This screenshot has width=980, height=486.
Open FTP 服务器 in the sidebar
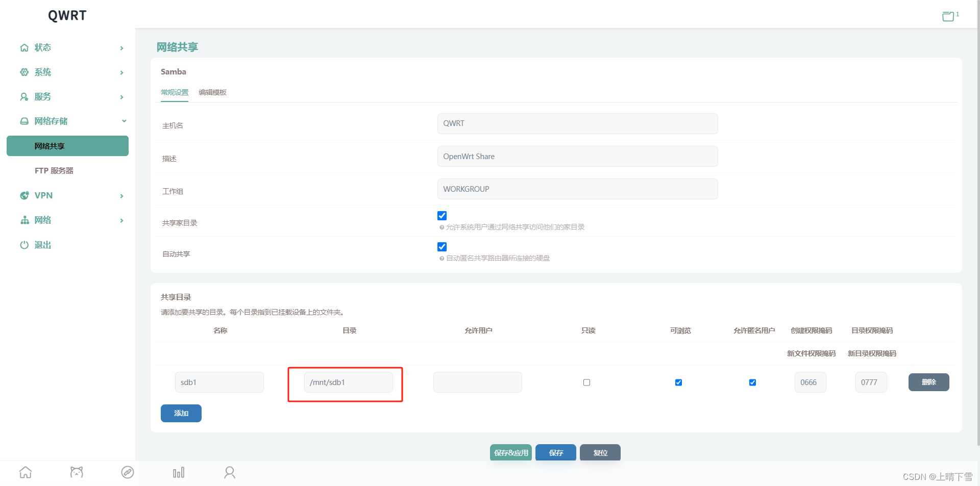coord(54,170)
